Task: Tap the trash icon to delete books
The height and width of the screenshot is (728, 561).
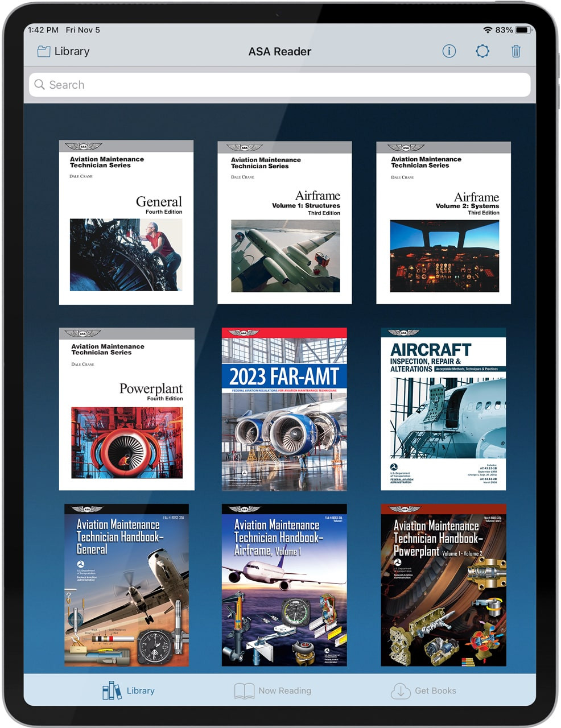Action: 516,51
